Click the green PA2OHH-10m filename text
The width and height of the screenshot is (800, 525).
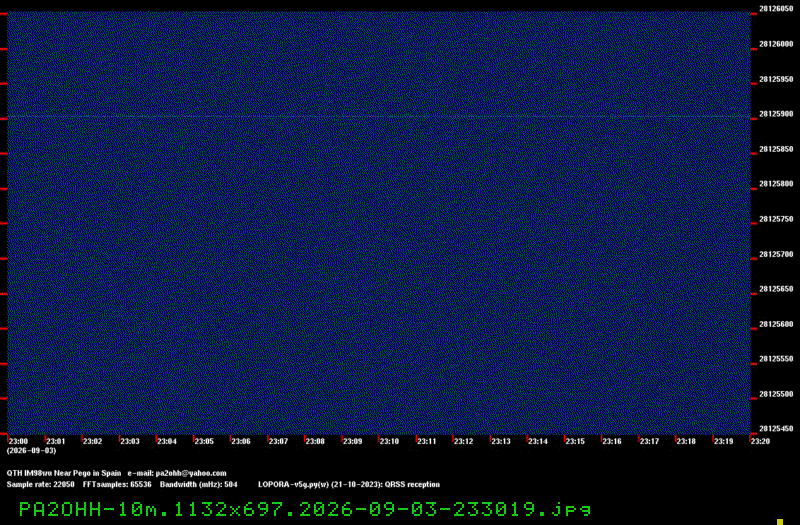[305, 509]
